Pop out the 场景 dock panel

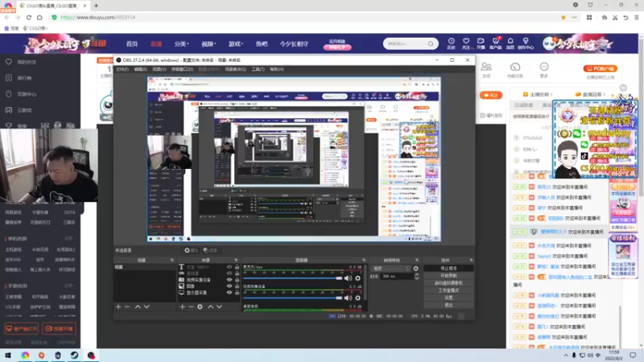tap(172, 260)
